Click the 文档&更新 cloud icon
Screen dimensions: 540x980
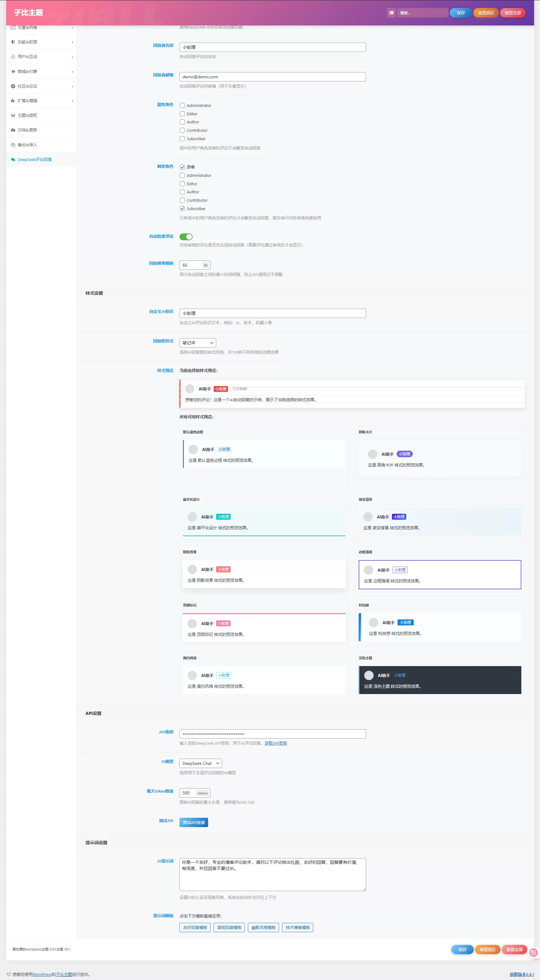pos(13,130)
